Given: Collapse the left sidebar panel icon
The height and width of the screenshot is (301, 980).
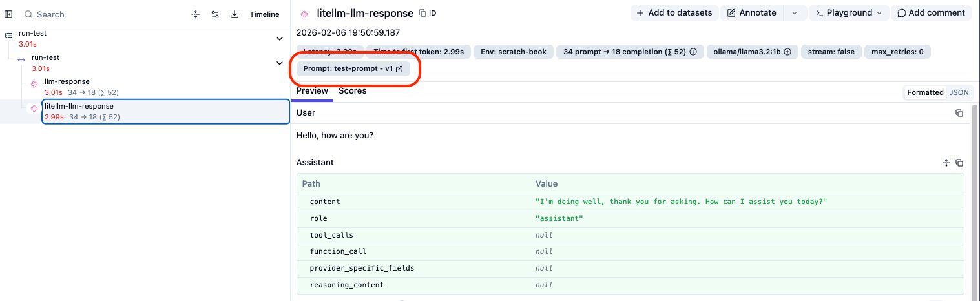Looking at the screenshot, I should (9, 14).
